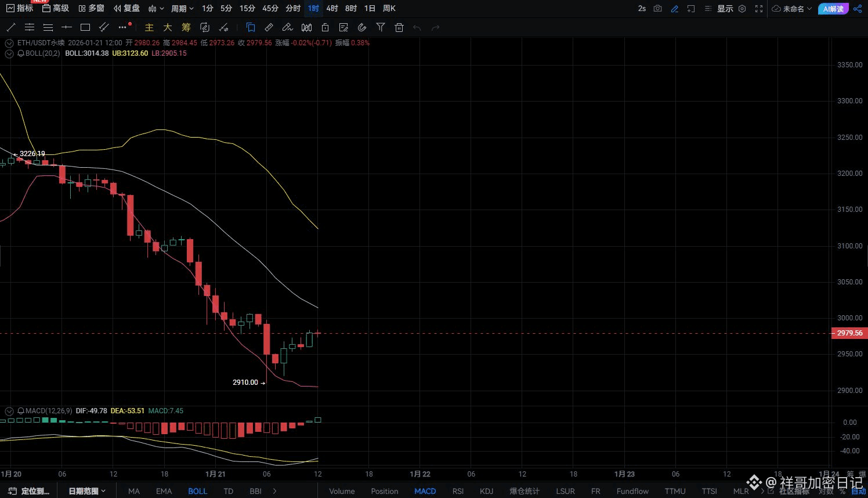Image resolution: width=868 pixels, height=498 pixels.
Task: Share the chart via share icon
Action: coord(858,9)
